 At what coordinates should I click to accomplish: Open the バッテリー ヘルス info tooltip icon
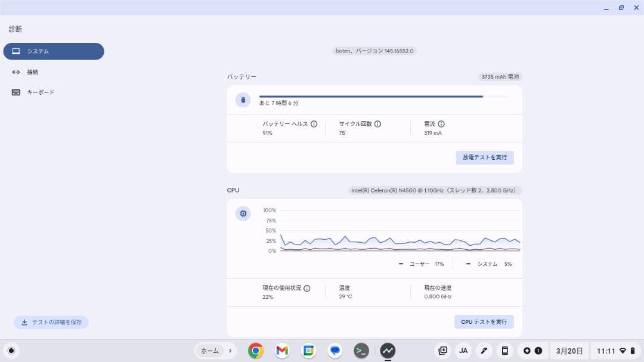tap(314, 123)
